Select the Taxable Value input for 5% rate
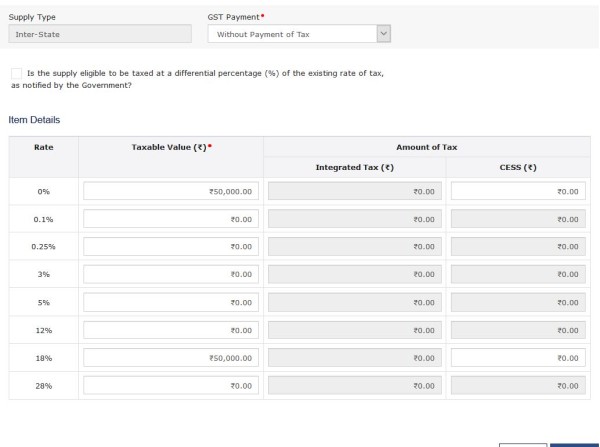Viewport: 600px width, 447px height. 170,301
